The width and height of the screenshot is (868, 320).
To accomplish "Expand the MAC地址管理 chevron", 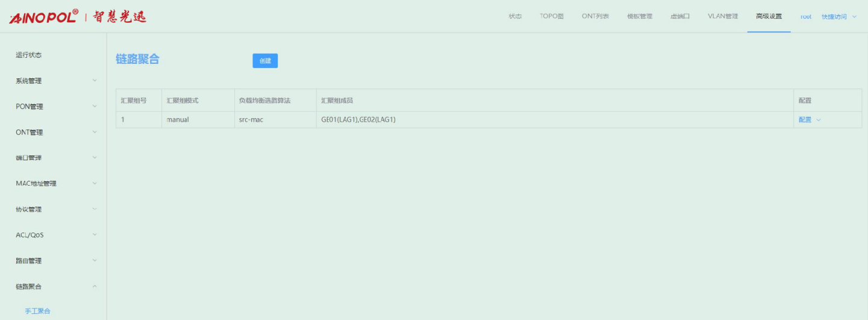I will click(95, 184).
